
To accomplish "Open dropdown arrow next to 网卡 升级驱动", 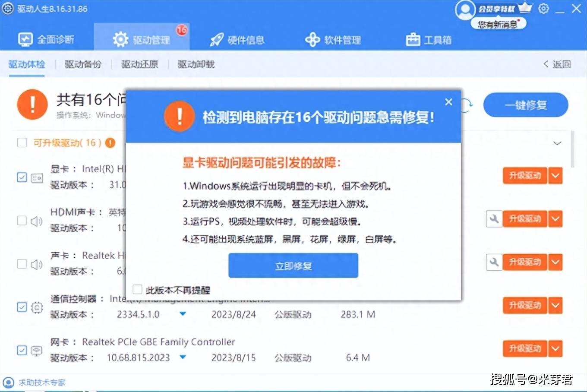I will pyautogui.click(x=555, y=348).
